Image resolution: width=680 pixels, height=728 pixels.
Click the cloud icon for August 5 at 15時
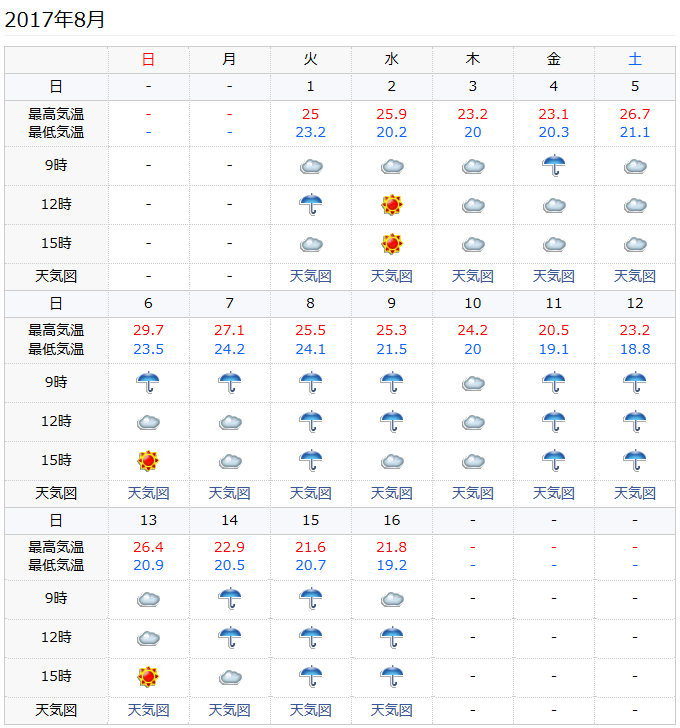tap(635, 244)
